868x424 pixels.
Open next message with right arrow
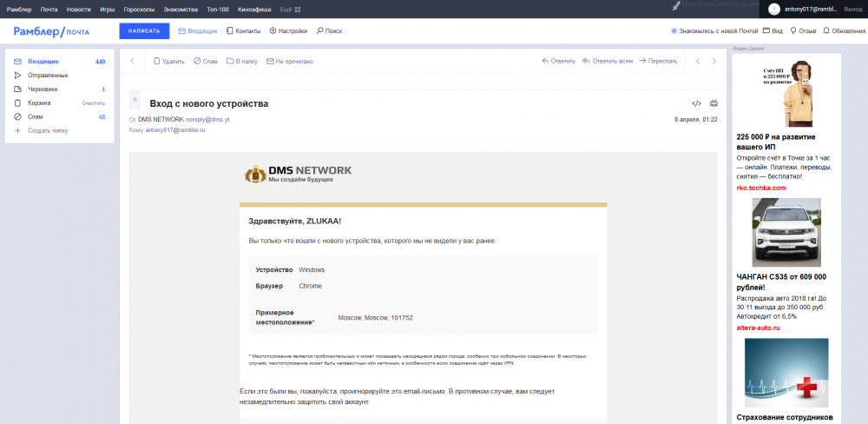pos(713,62)
